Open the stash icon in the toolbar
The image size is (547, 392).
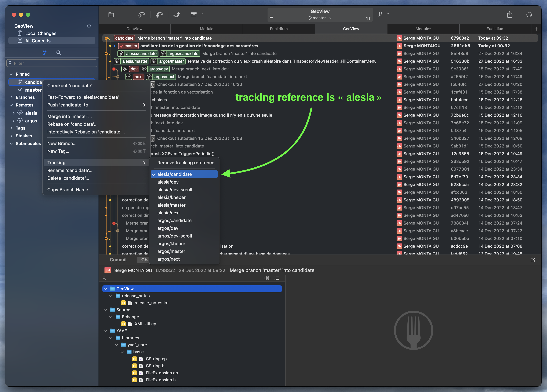tap(194, 15)
